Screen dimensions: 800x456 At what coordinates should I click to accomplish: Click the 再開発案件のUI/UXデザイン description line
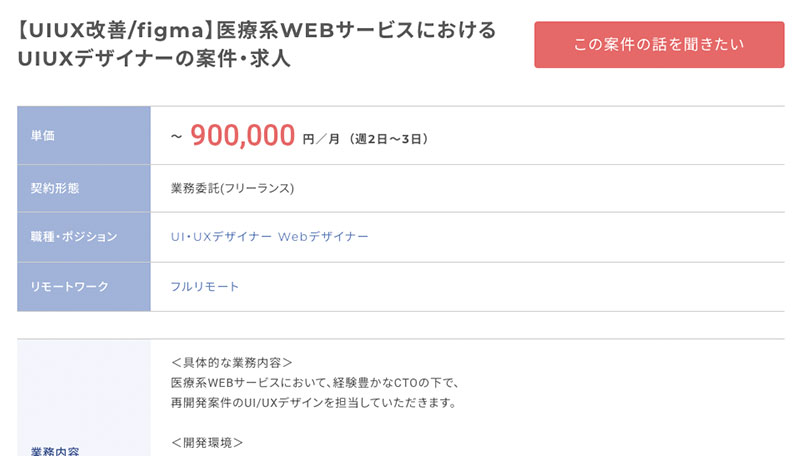[x=313, y=403]
